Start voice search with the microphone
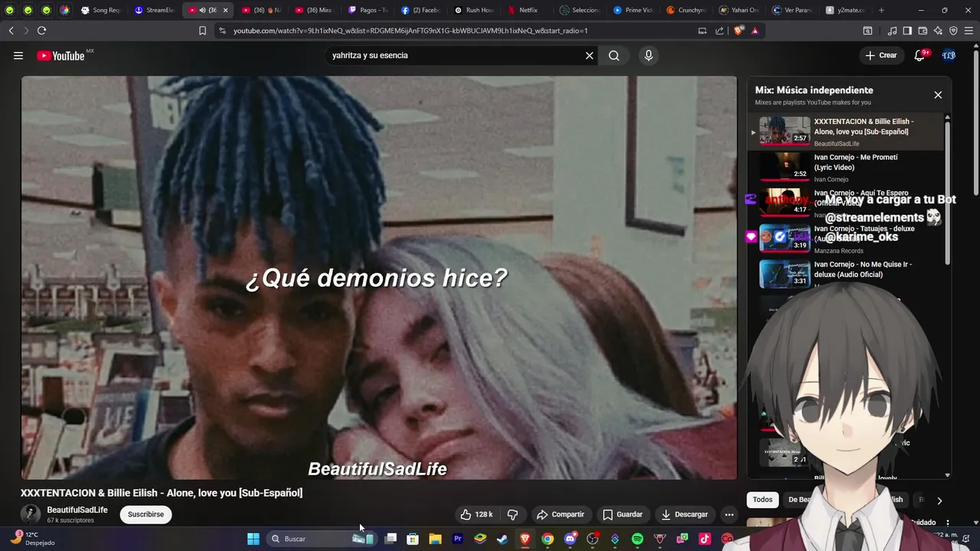 coord(648,55)
